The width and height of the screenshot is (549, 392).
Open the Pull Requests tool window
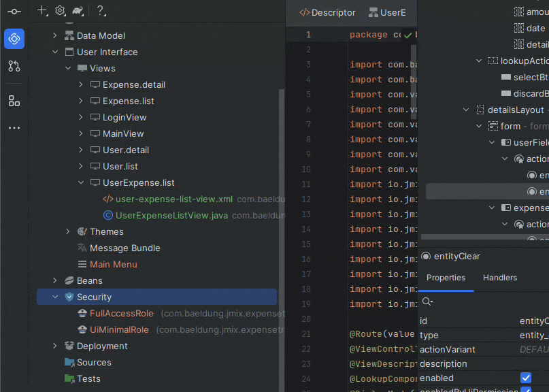click(14, 66)
